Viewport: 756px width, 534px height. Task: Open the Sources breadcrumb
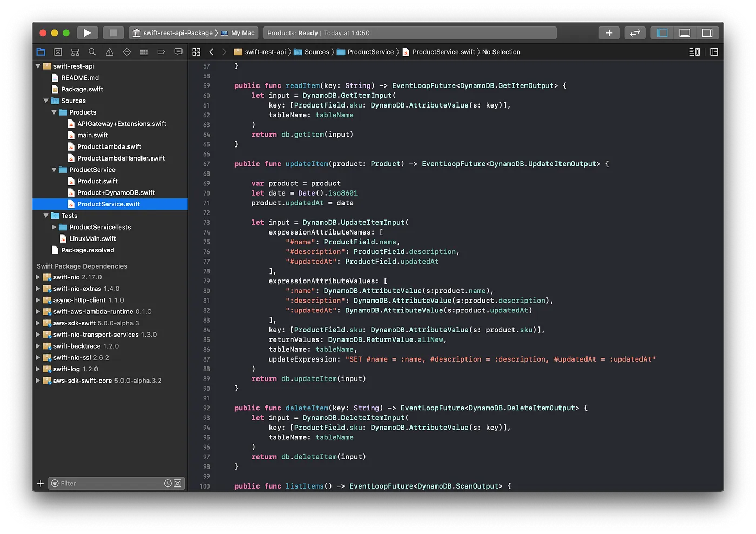pyautogui.click(x=312, y=52)
